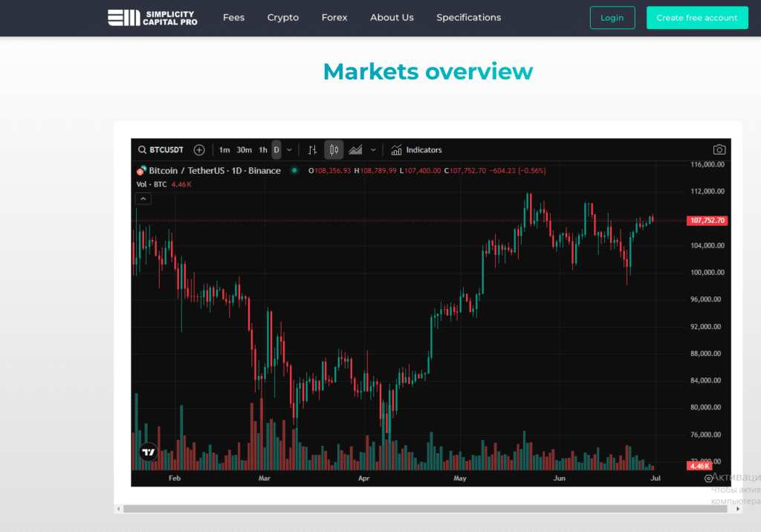Select the 1h timeframe

[262, 150]
